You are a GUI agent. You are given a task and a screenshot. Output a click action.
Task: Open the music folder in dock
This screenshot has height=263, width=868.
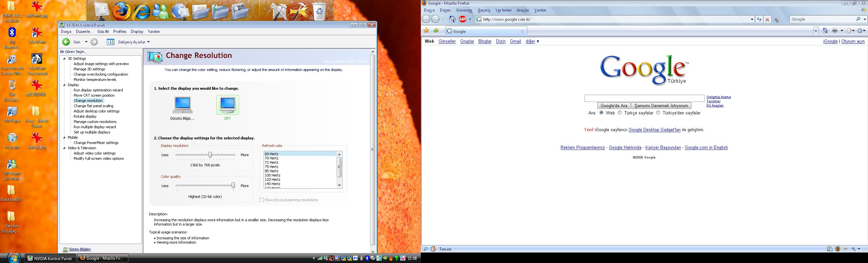click(220, 12)
